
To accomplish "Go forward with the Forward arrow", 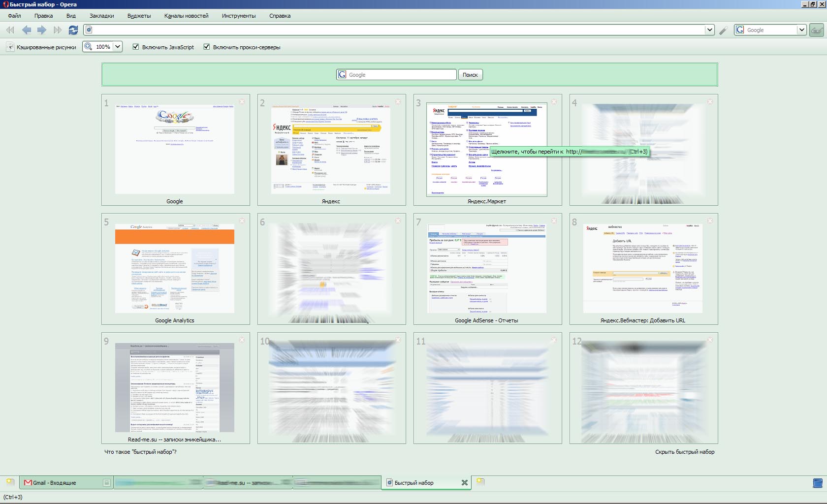I will (42, 30).
